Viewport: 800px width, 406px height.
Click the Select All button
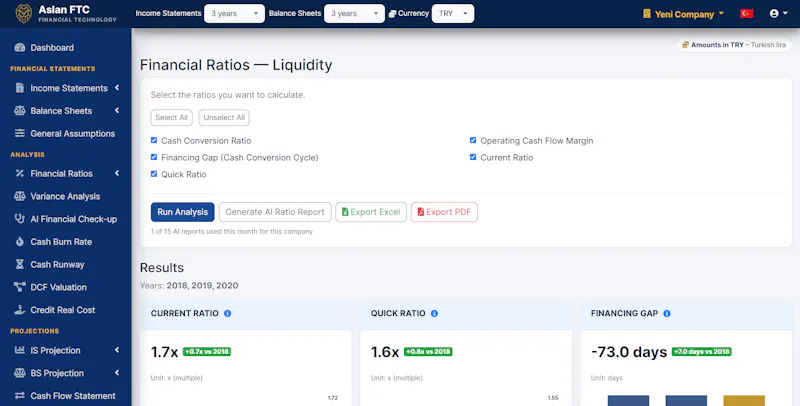171,117
